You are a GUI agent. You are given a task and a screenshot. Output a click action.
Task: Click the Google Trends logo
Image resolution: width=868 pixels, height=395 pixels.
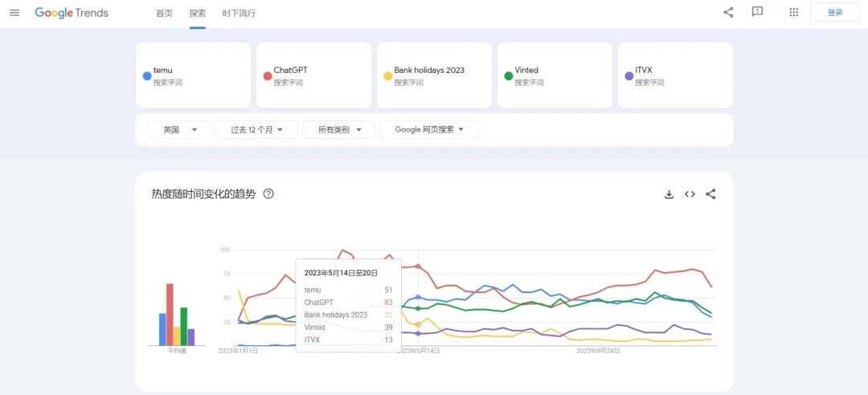click(72, 13)
